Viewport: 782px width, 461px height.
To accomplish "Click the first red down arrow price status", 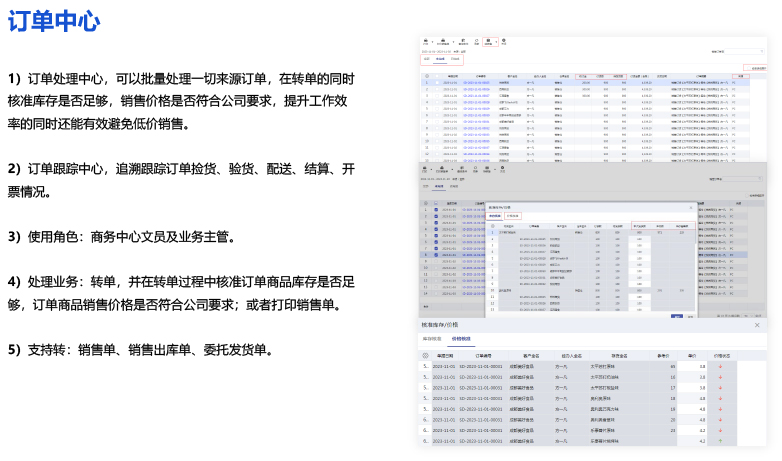I will (717, 367).
